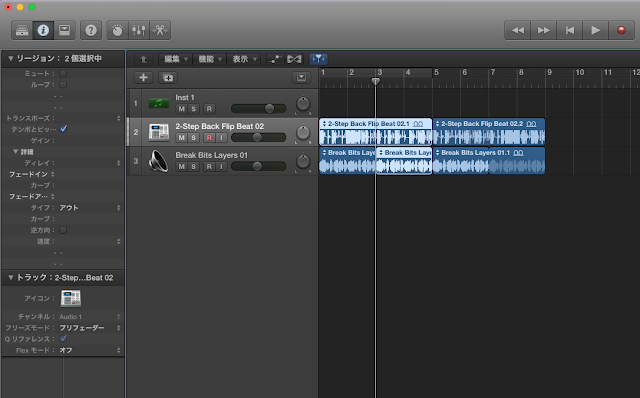Solo the 2-Step Back Flip Beat 02 track
This screenshot has width=640, height=398.
[193, 138]
